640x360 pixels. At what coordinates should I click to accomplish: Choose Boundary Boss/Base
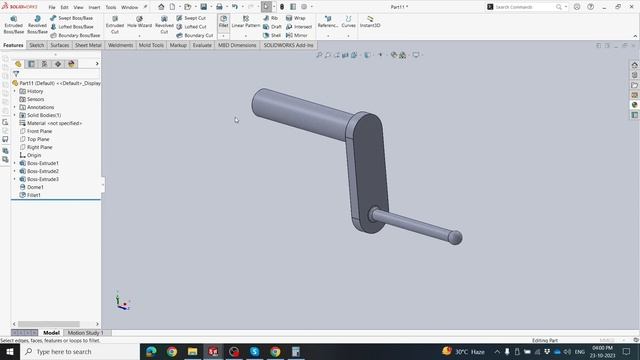(x=75, y=35)
